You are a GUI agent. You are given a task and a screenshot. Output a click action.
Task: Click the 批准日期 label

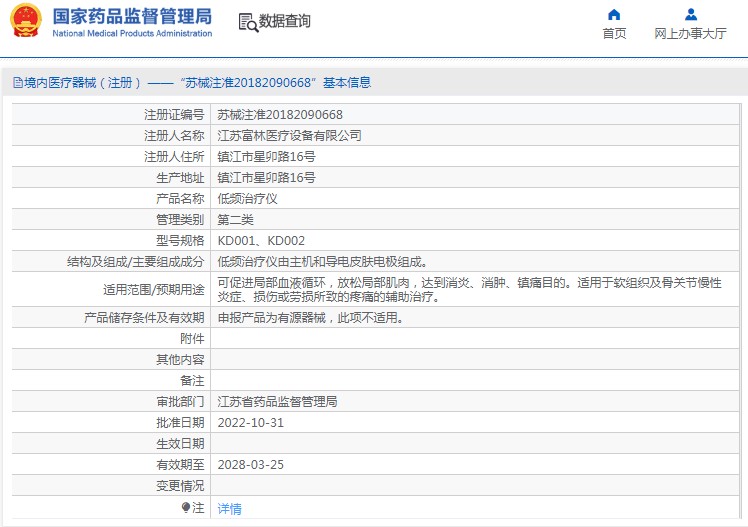click(x=180, y=423)
